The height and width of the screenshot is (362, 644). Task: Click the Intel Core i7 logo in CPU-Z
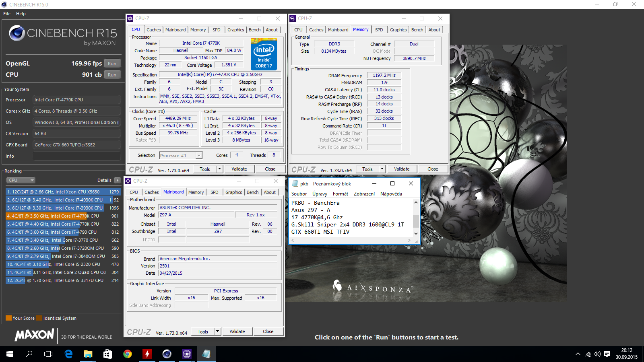click(264, 54)
